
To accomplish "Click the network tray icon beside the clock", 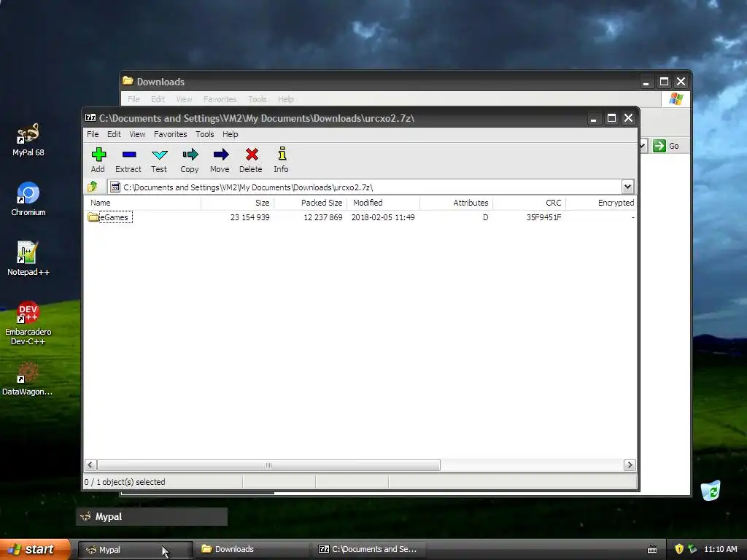I will coord(692,549).
